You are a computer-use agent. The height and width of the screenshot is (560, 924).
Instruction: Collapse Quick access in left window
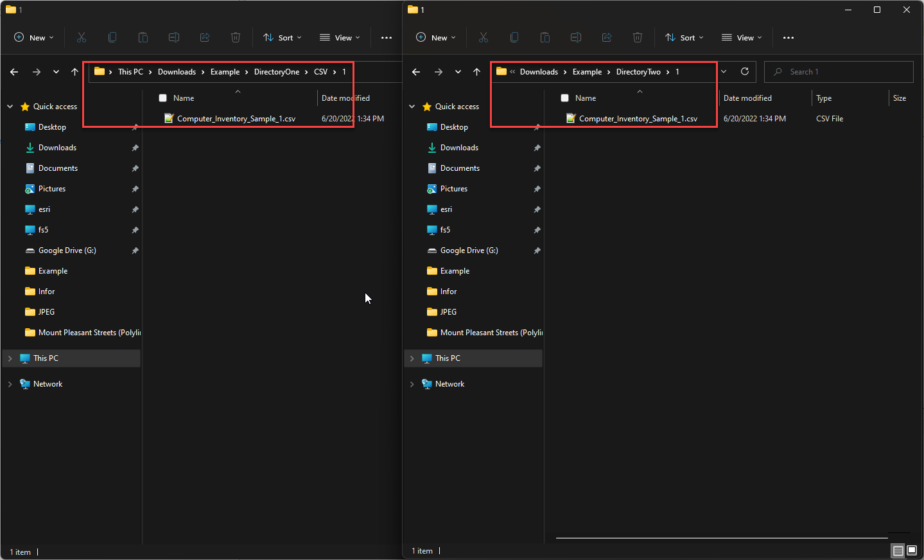click(10, 107)
